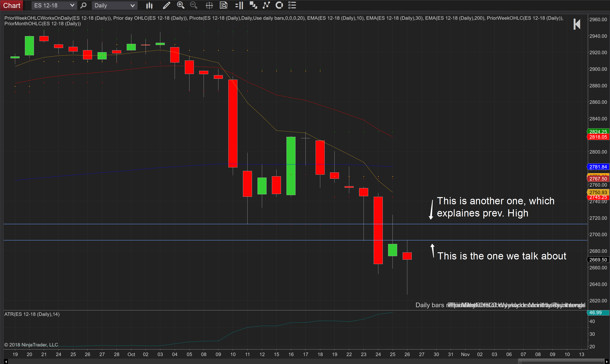Select the bar type candlestick icon
The height and width of the screenshot is (364, 610).
coord(149,5)
